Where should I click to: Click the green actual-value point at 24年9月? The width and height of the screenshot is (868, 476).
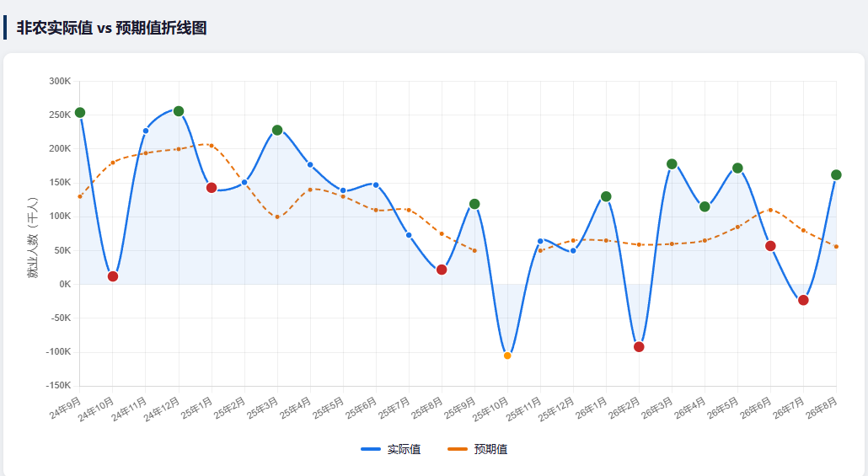[80, 113]
